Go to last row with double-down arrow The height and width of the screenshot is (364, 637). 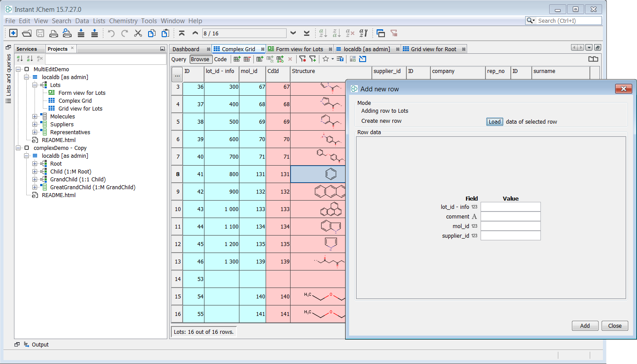point(307,33)
